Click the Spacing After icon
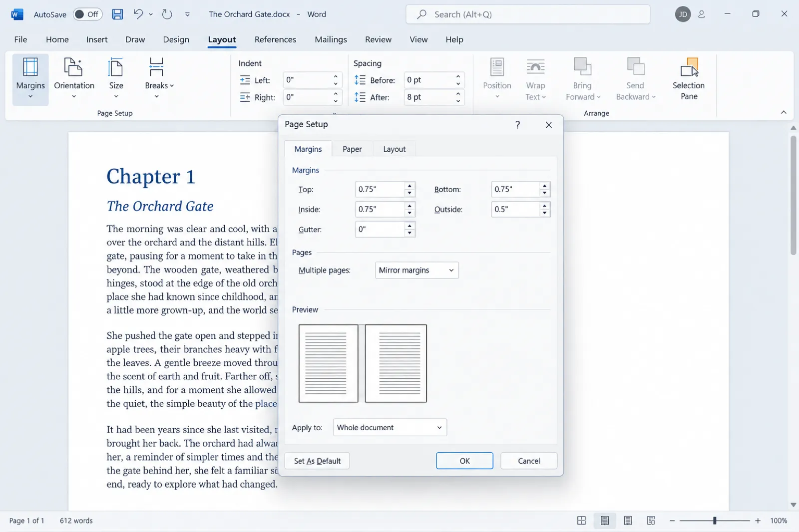 (x=360, y=97)
